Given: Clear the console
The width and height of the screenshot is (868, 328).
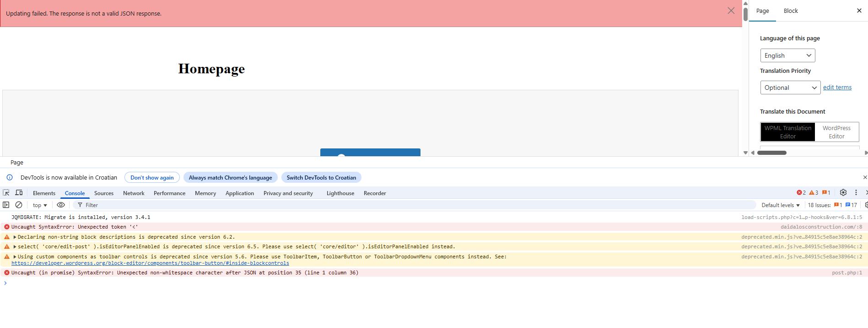Looking at the screenshot, I should (19, 205).
